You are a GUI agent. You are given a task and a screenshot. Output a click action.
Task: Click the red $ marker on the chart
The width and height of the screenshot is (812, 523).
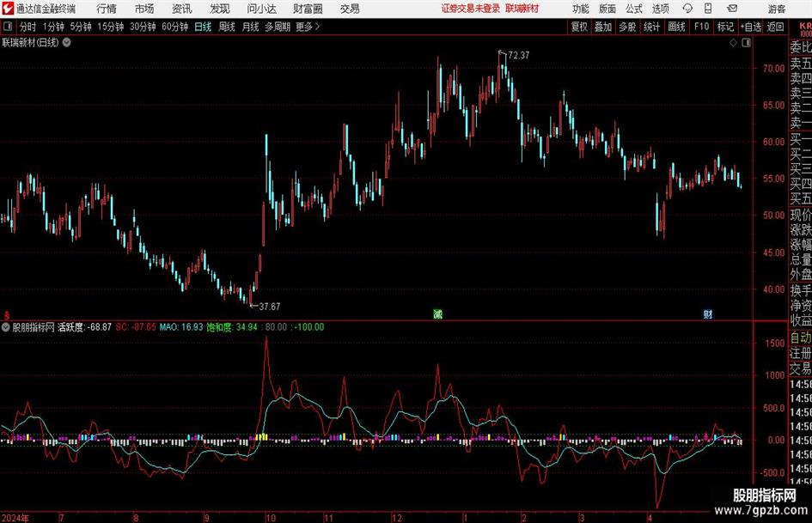[x=7, y=314]
